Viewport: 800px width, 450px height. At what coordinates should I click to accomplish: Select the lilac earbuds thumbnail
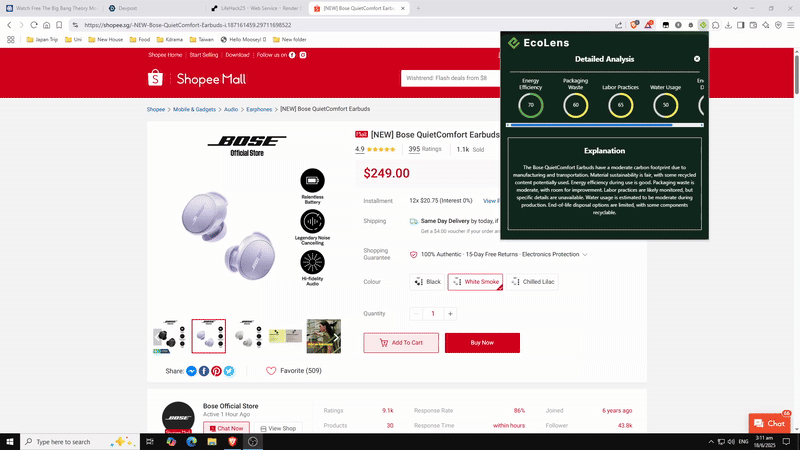[x=209, y=336]
